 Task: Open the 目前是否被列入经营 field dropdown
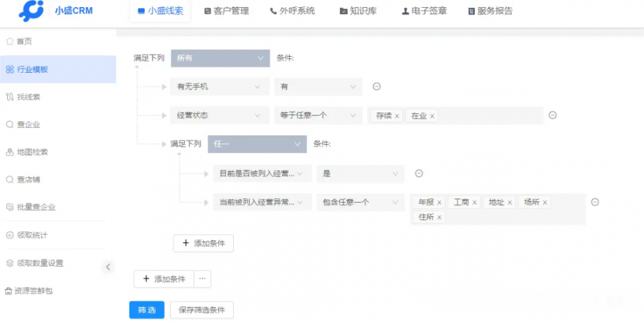click(262, 174)
